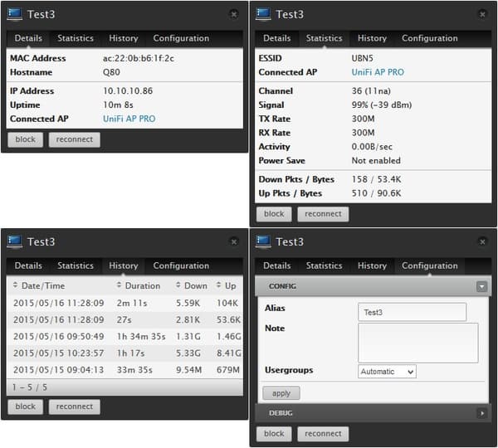Open History tab in the MAC Address panel
Viewport: 498px width, 448px height.
[x=123, y=38]
